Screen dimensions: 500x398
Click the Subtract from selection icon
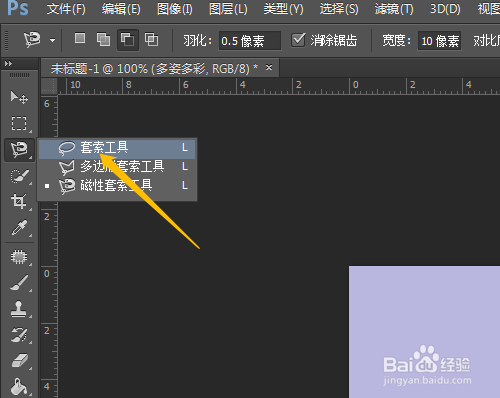pos(128,40)
